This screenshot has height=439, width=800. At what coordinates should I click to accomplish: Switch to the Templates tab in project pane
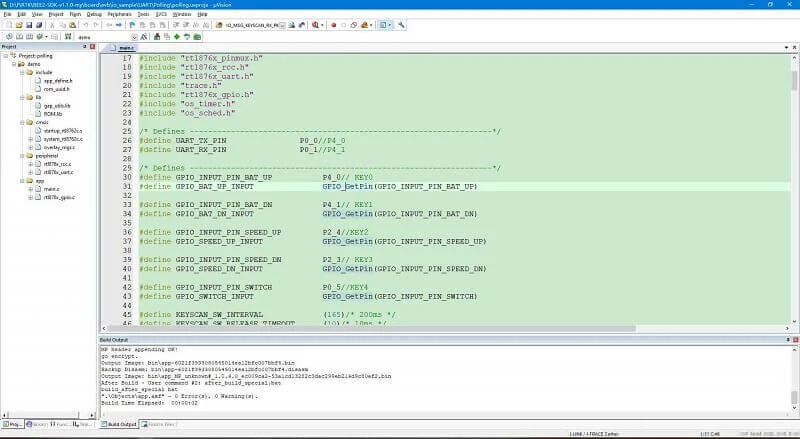pyautogui.click(x=82, y=424)
